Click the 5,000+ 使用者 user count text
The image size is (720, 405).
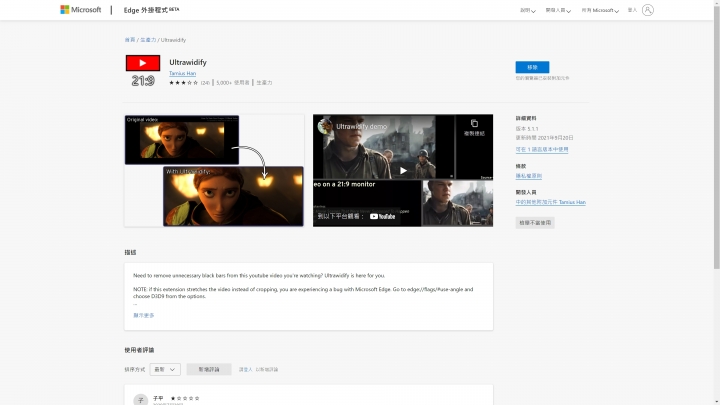(x=233, y=83)
